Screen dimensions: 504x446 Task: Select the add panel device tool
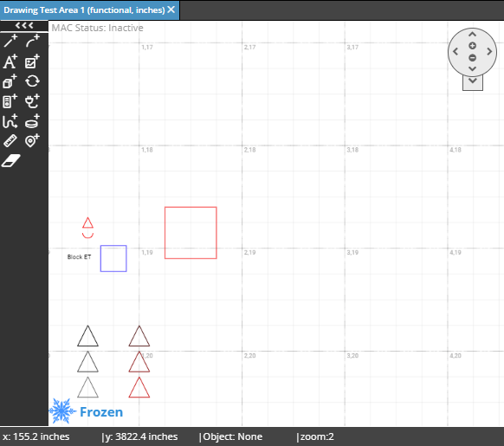(x=10, y=101)
